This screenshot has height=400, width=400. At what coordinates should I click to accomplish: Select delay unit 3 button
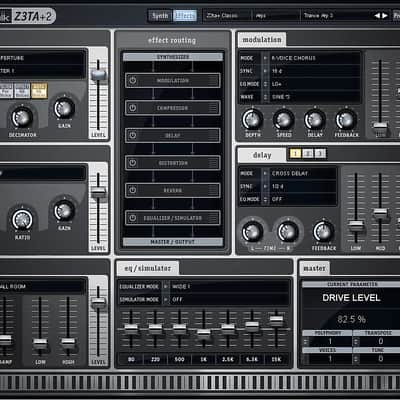pos(320,154)
